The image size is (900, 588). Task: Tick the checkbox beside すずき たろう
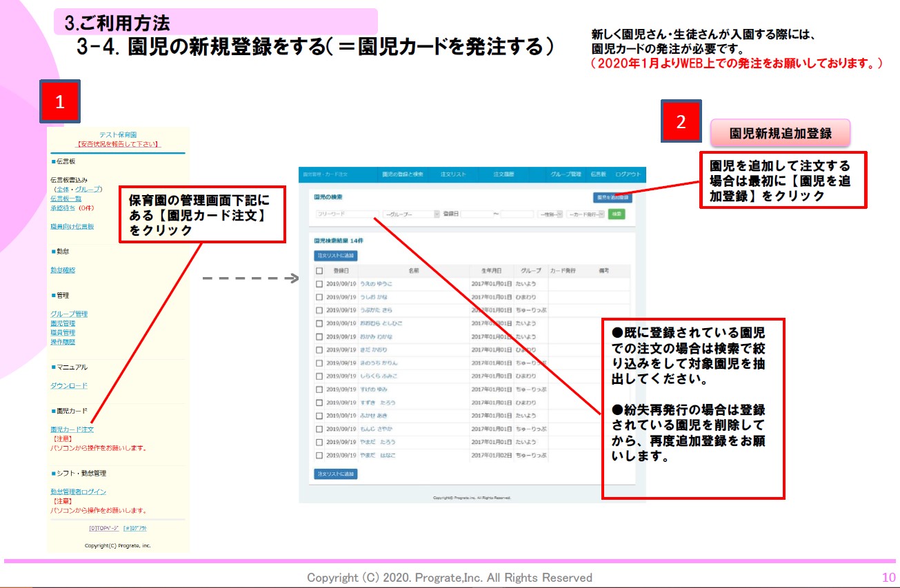coord(319,403)
